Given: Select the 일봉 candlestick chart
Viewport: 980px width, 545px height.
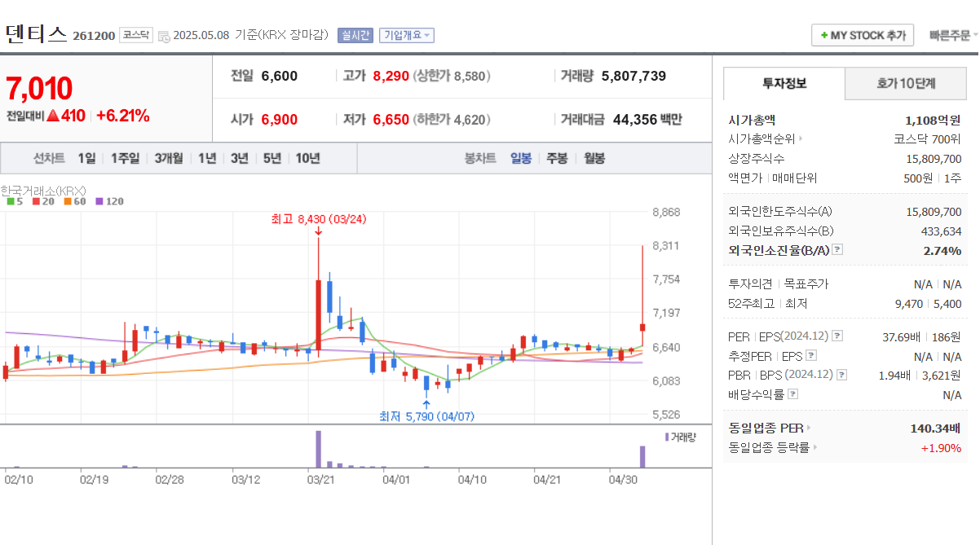Looking at the screenshot, I should click(x=521, y=158).
